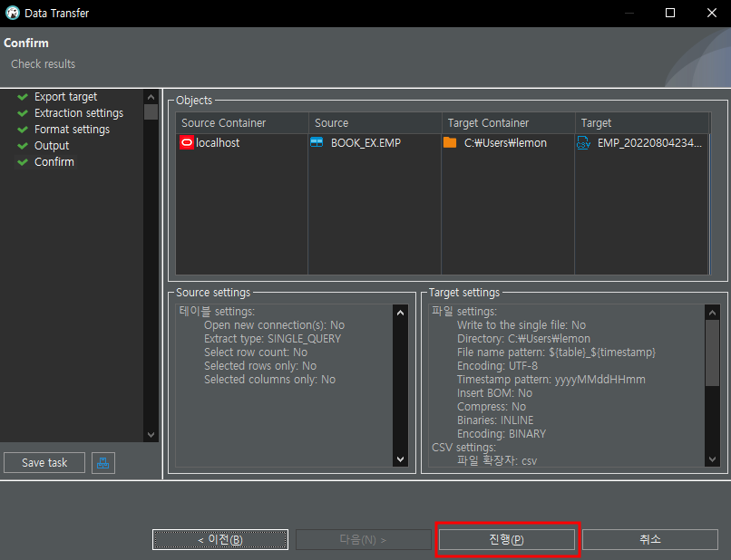731x560 pixels.
Task: Go to the Format settings step
Action: coord(72,130)
